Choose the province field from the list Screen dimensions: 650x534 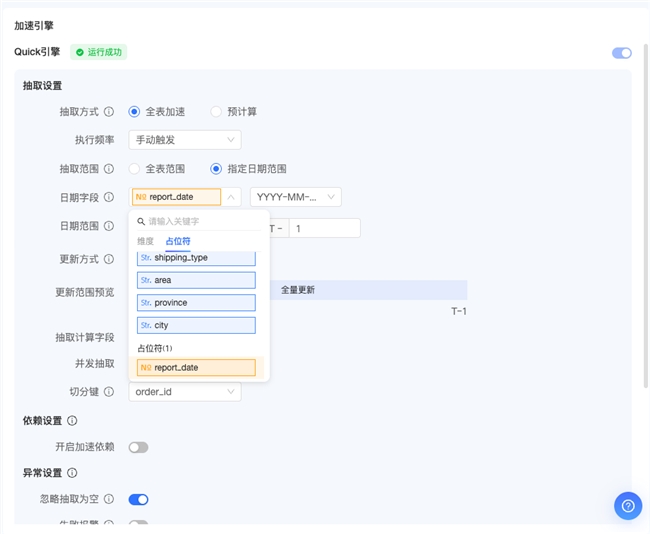click(x=196, y=303)
